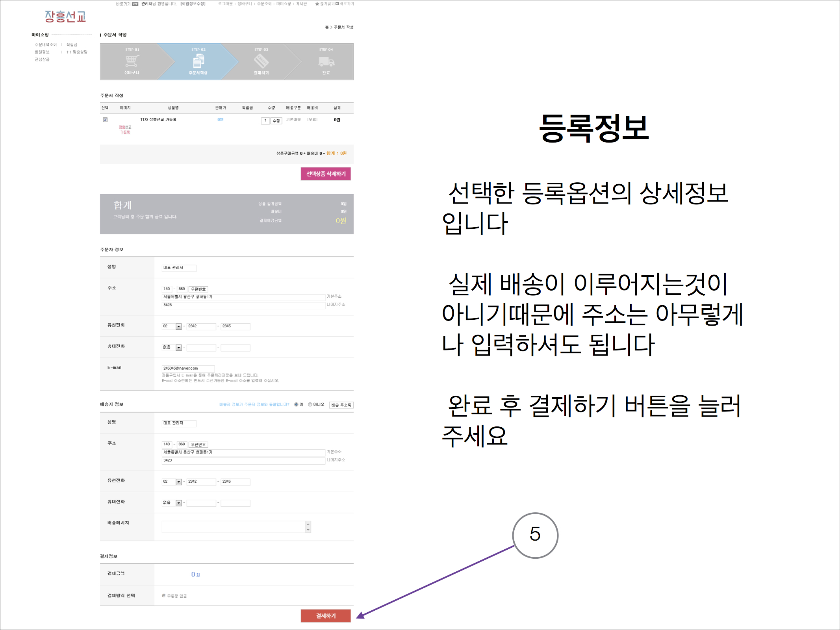
Task: Click the delivery truck icon in Step 04
Action: (326, 61)
